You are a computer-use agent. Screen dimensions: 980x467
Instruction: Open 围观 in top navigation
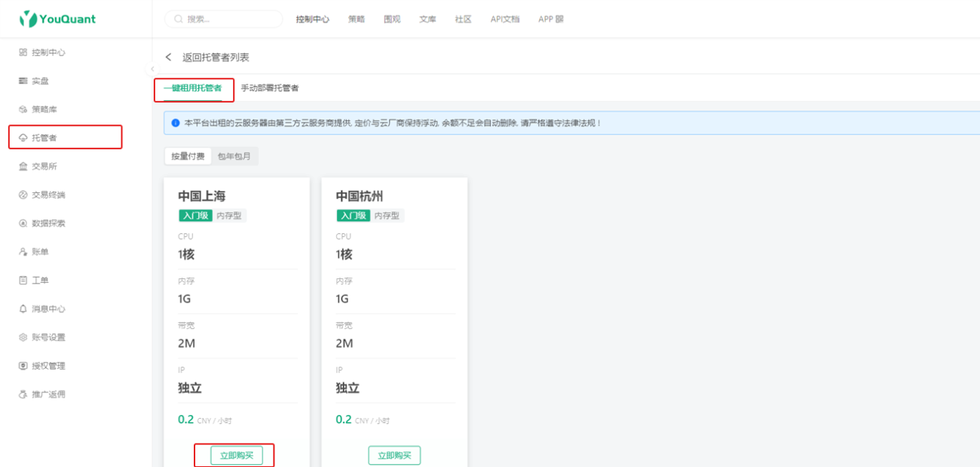[392, 20]
